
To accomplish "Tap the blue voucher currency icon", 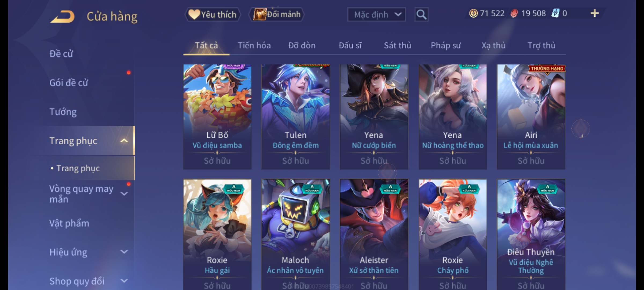I will coord(555,13).
